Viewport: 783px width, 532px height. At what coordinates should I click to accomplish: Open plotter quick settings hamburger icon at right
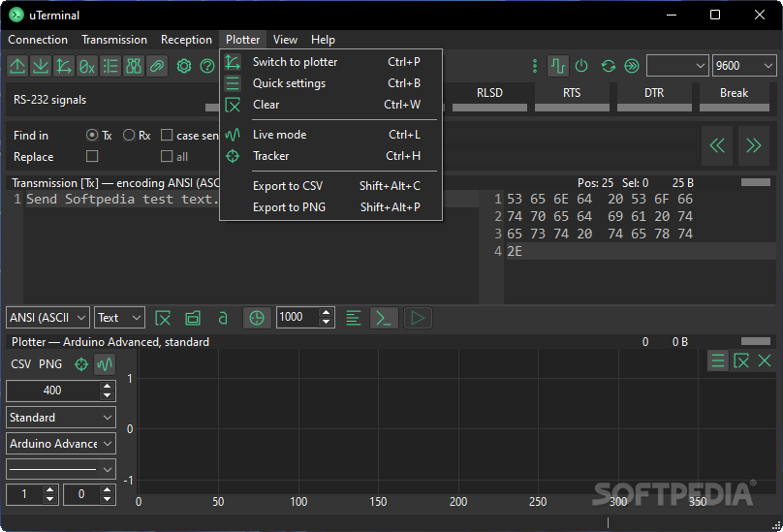pyautogui.click(x=718, y=360)
